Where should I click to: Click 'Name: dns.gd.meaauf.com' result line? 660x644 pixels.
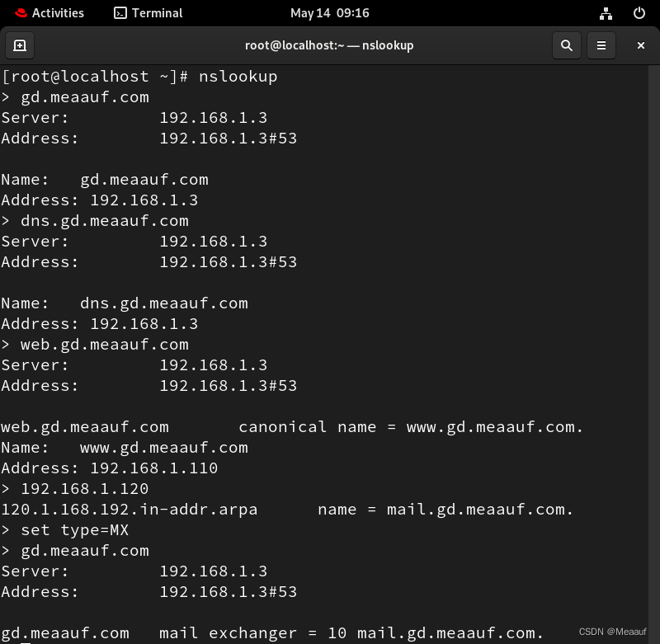click(125, 303)
